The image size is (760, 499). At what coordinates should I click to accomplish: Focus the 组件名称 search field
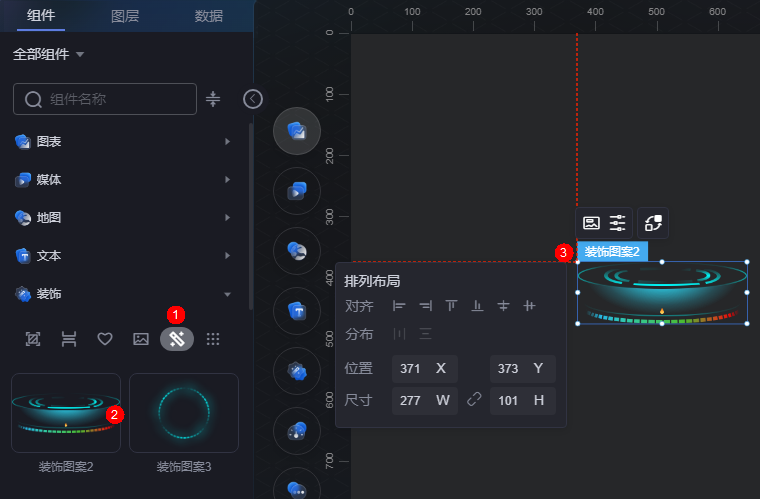click(105, 99)
